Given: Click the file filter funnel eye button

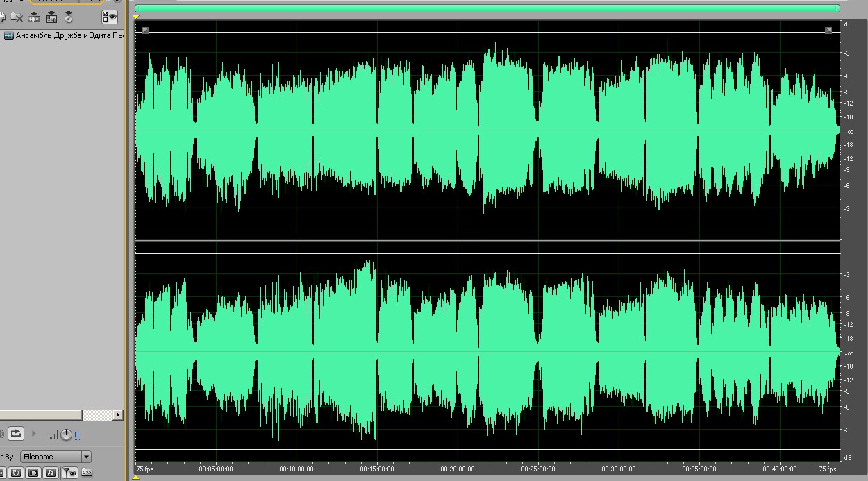Looking at the screenshot, I should coord(69,473).
